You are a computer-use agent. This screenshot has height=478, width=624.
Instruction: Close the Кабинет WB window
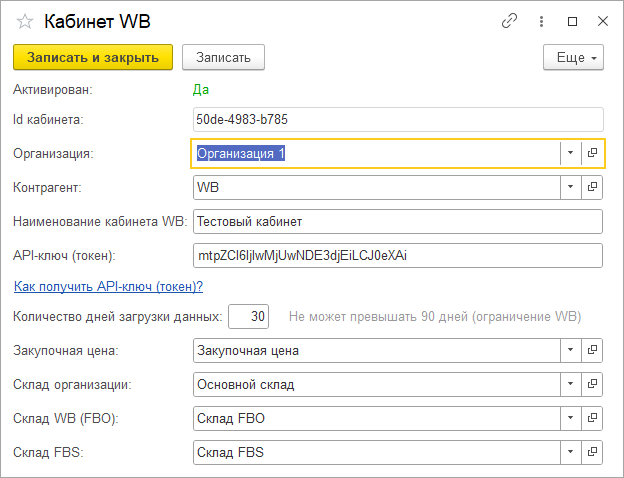click(x=603, y=21)
